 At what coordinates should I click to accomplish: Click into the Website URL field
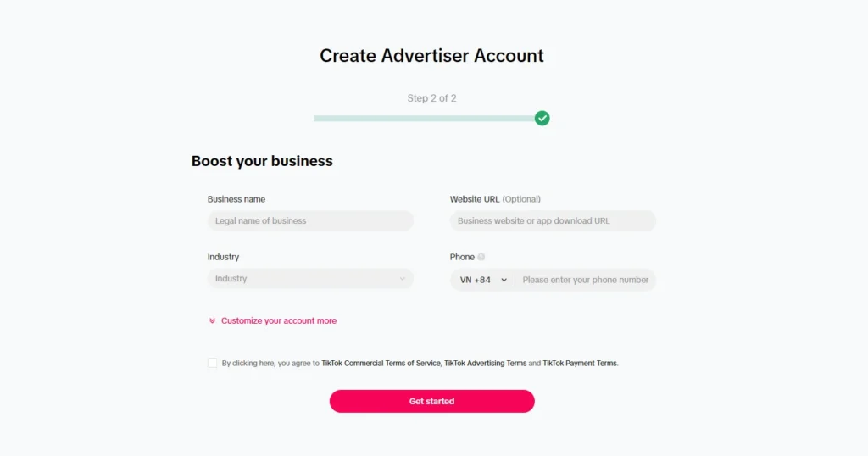[x=553, y=221]
